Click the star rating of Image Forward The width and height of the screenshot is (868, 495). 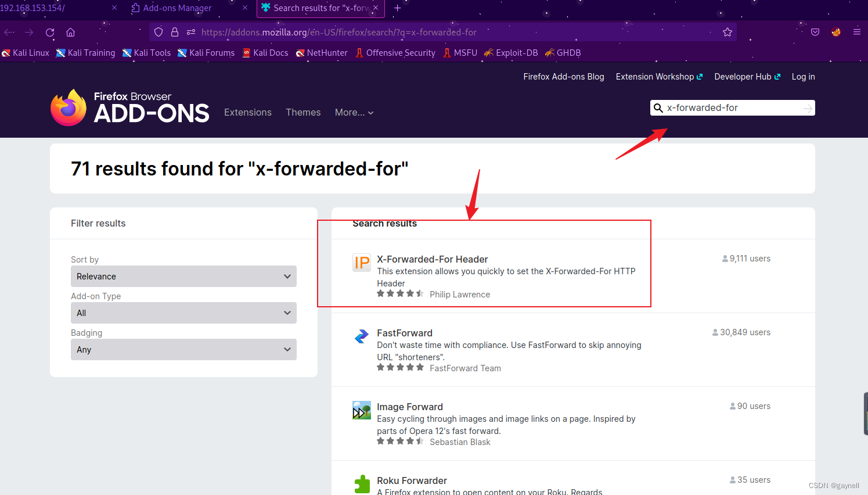(x=400, y=441)
